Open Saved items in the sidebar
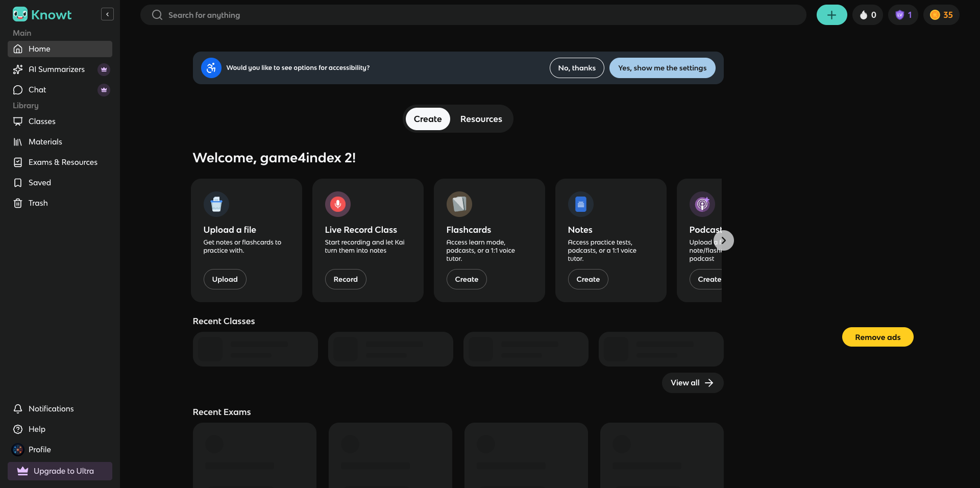Screen dimensions: 980x488 point(40,182)
